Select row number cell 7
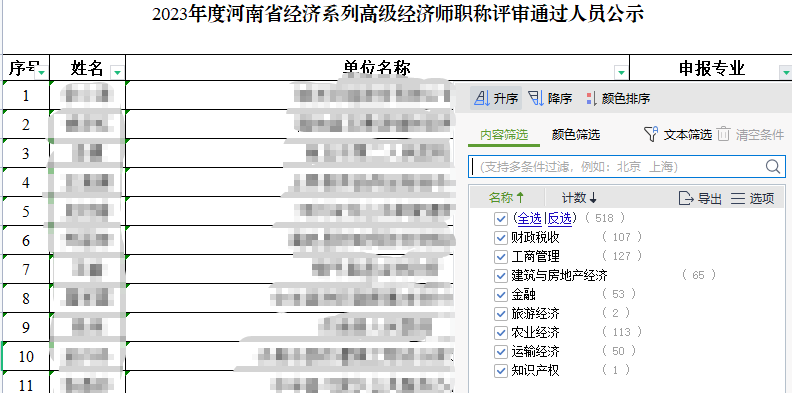This screenshot has height=393, width=792. tap(26, 269)
